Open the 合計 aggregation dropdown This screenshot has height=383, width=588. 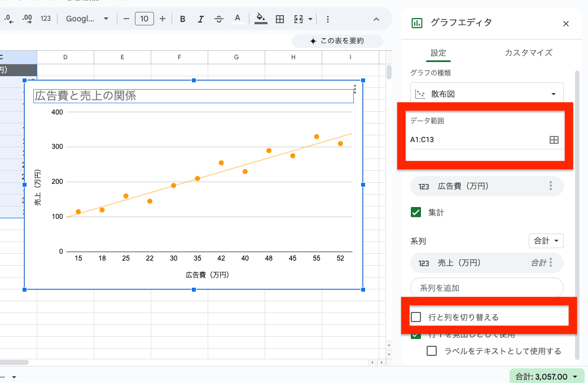(x=546, y=241)
